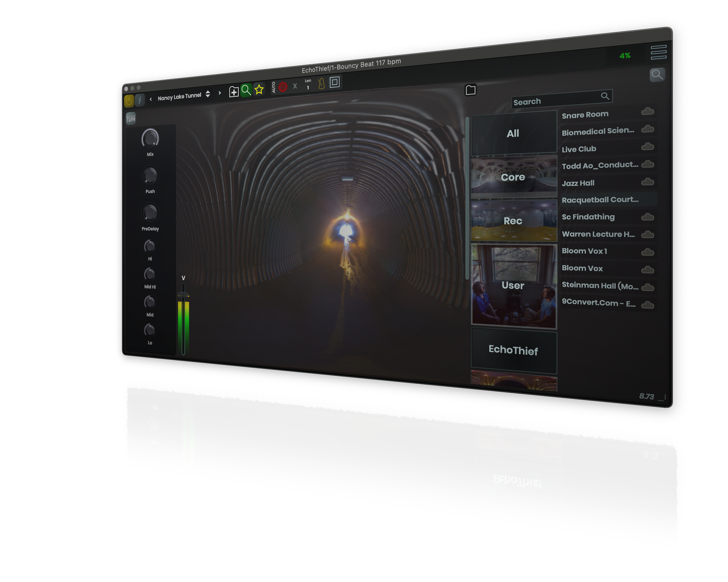Viewport: 728px width, 582px height.
Task: Mark the preset as favorite with star
Action: pos(259,89)
